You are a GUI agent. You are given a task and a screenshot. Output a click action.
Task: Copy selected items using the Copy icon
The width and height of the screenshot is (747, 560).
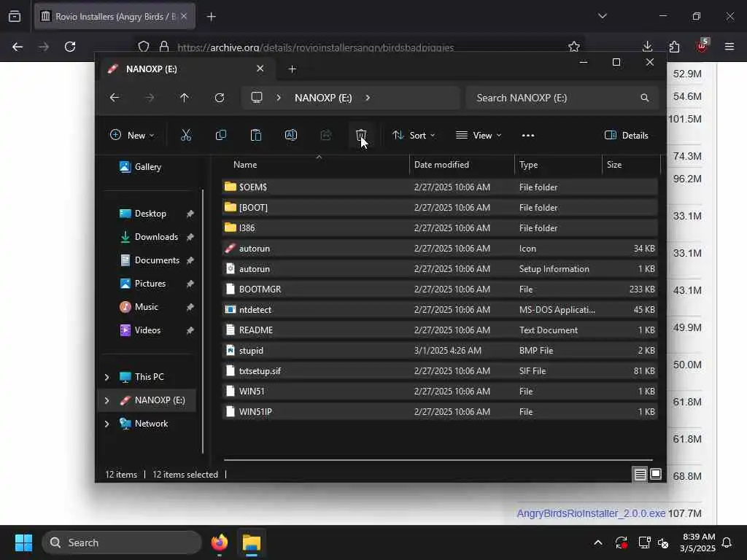(220, 135)
